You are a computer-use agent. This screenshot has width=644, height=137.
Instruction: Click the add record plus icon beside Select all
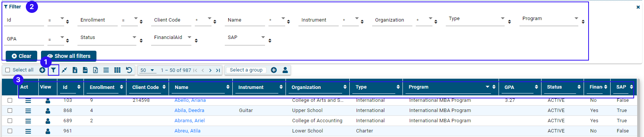(42, 70)
